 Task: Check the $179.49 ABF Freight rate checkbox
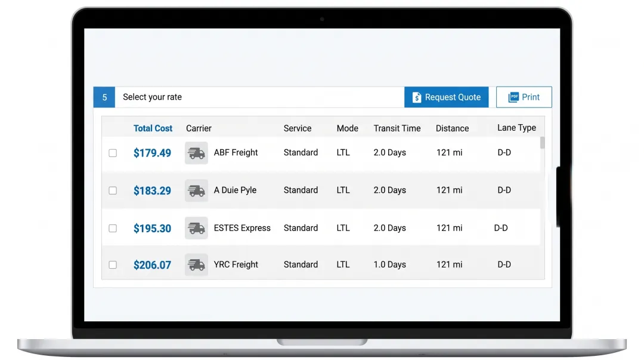tap(113, 153)
